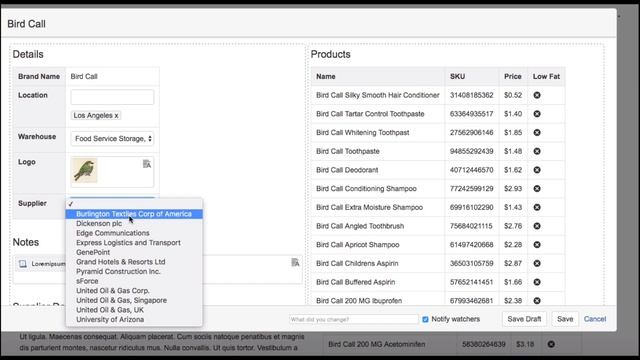Click the Price column header
Image resolution: width=640 pixels, height=360 pixels.
[x=513, y=76]
